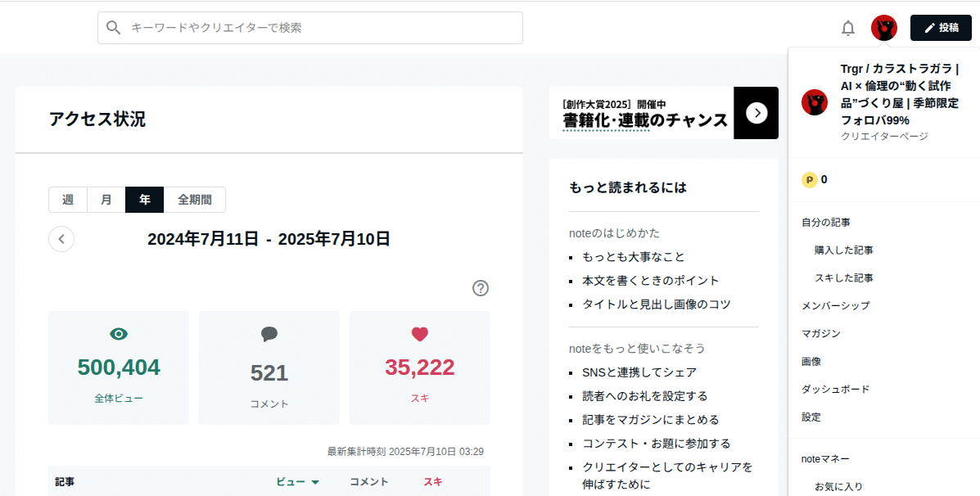Open the help question mark icon
980x496 pixels.
(481, 288)
